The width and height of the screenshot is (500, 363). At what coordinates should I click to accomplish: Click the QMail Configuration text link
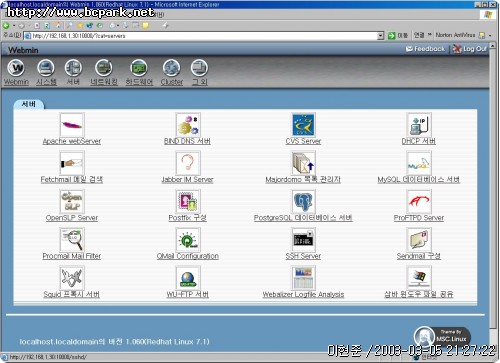[188, 256]
